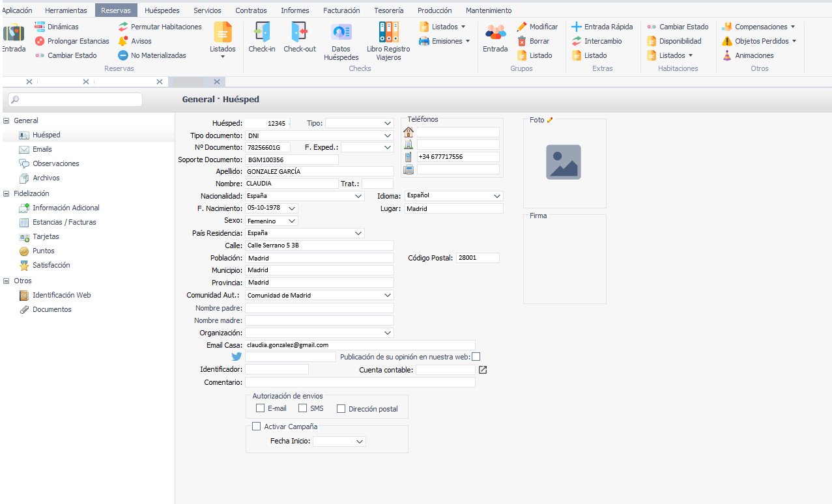Screen dimensions: 832x504
Task: Open the Check-in icon
Action: tap(262, 38)
